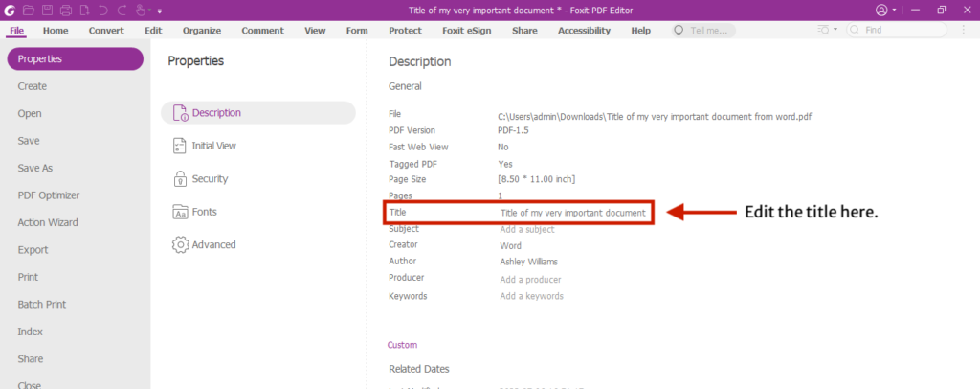Click the user account icon
This screenshot has height=389, width=980.
click(880, 10)
